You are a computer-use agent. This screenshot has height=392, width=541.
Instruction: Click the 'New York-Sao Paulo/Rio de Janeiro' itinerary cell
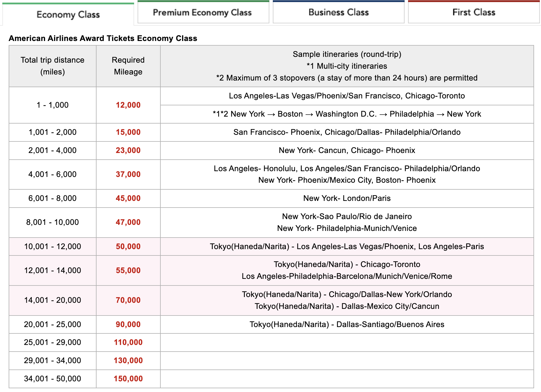coord(347,222)
